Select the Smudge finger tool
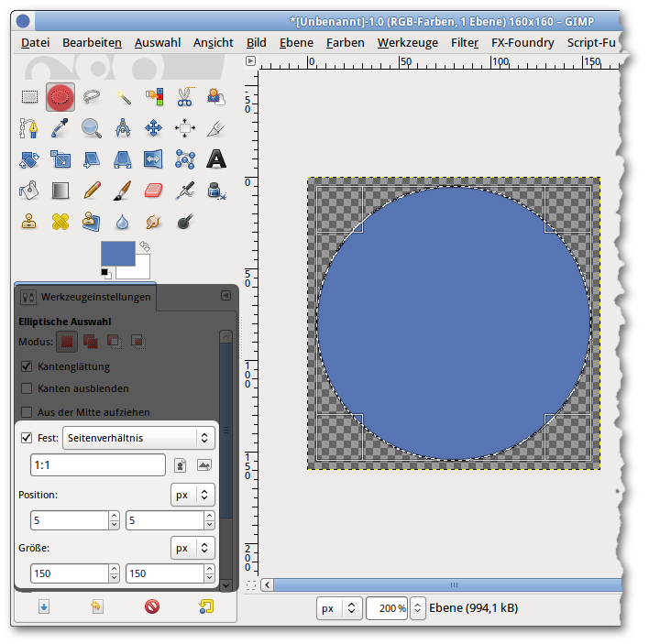This screenshot has width=649, height=644. pyautogui.click(x=154, y=222)
